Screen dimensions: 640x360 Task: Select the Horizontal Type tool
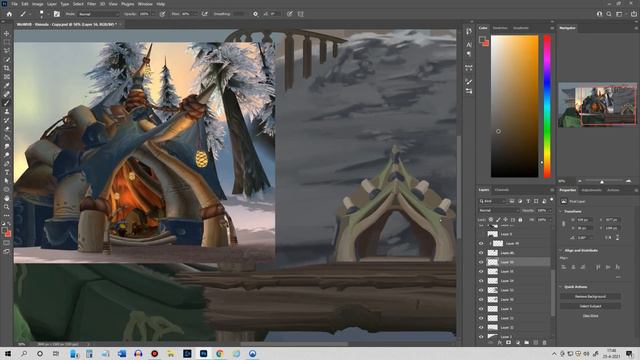click(7, 172)
